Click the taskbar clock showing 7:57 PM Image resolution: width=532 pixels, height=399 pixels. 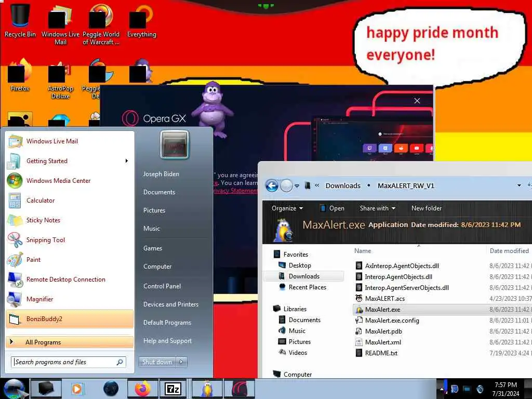(x=506, y=389)
